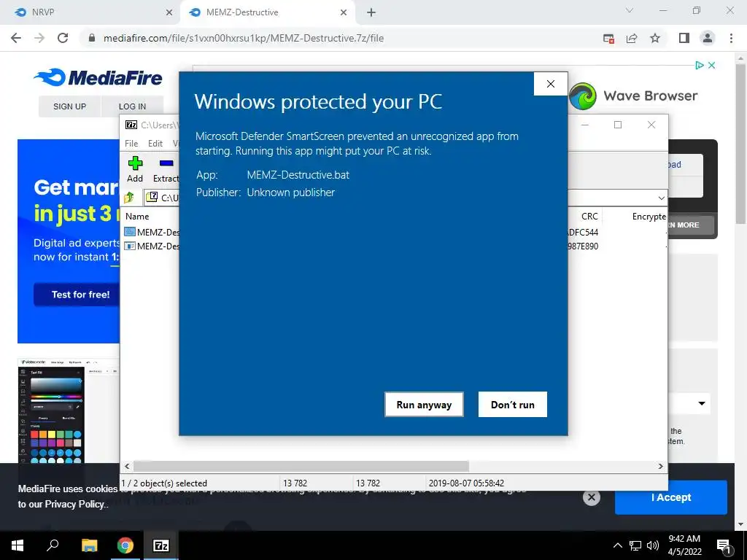Open the volume tray icon
747x560 pixels.
(x=653, y=545)
